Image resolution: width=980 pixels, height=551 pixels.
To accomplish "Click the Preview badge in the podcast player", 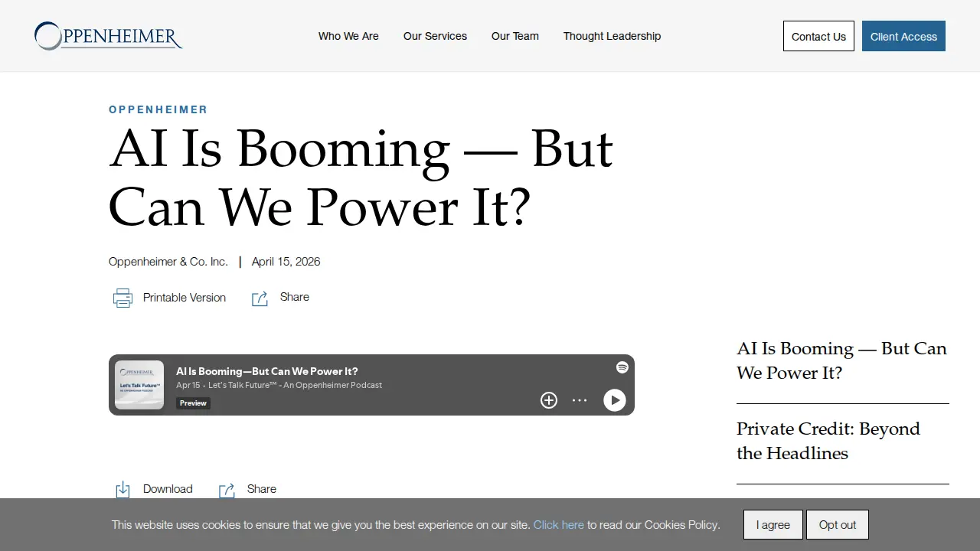I will pos(193,403).
